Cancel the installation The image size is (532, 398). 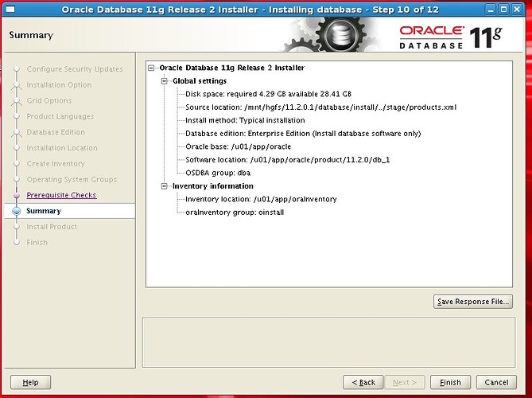pyautogui.click(x=495, y=382)
